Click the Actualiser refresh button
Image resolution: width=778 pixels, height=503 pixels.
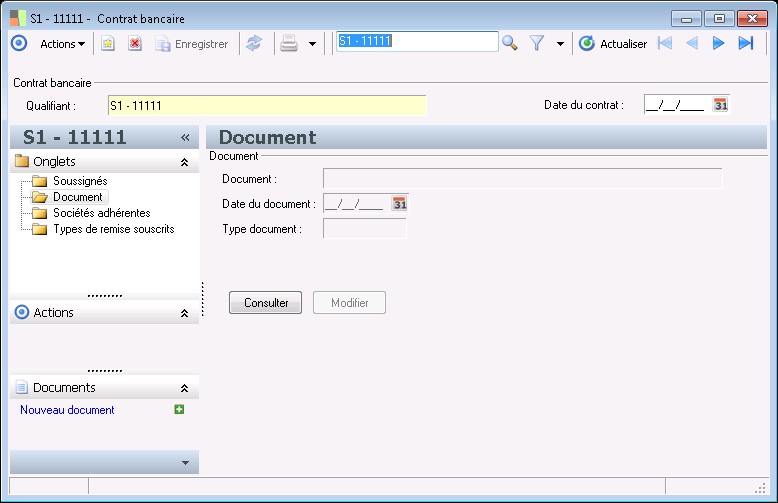click(613, 44)
